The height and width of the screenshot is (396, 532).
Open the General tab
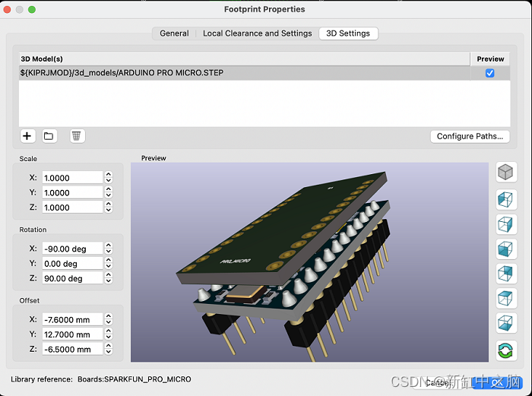174,33
